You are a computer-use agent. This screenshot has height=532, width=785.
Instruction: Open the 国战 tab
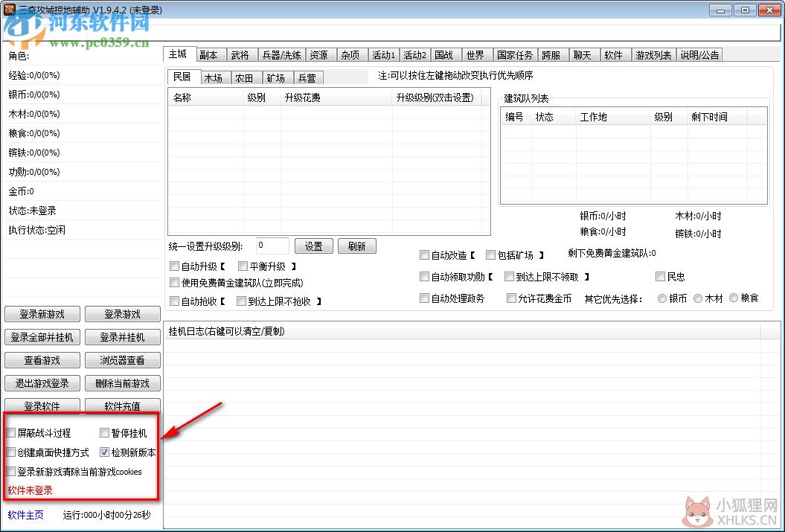[444, 55]
